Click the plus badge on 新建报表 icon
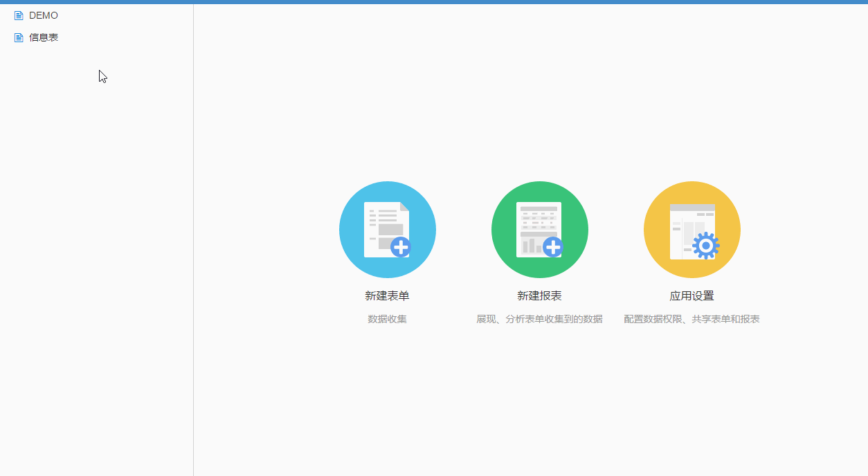Screen dimensions: 868x476 tap(552, 247)
